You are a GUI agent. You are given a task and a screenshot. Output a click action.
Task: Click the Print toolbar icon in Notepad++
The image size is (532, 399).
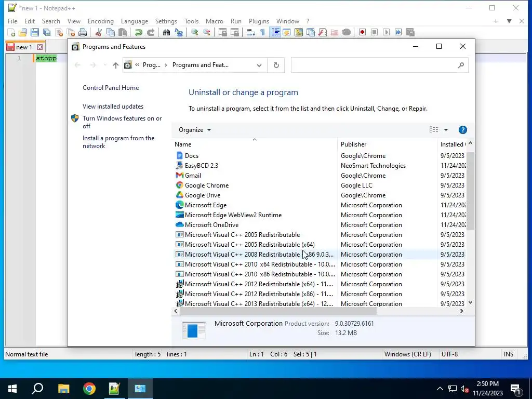83,33
